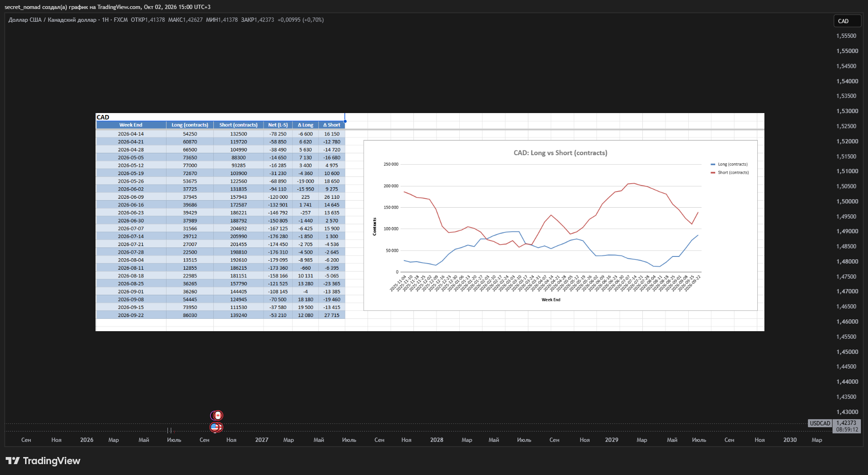
Task: Click the 08:59:12 bar countdown timer
Action: [847, 430]
